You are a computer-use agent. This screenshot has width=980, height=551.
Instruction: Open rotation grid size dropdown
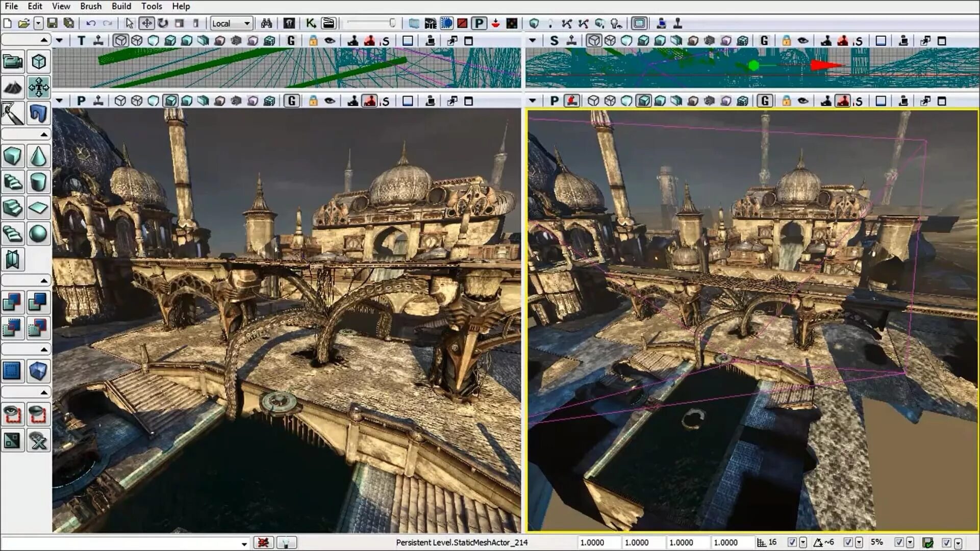point(859,543)
